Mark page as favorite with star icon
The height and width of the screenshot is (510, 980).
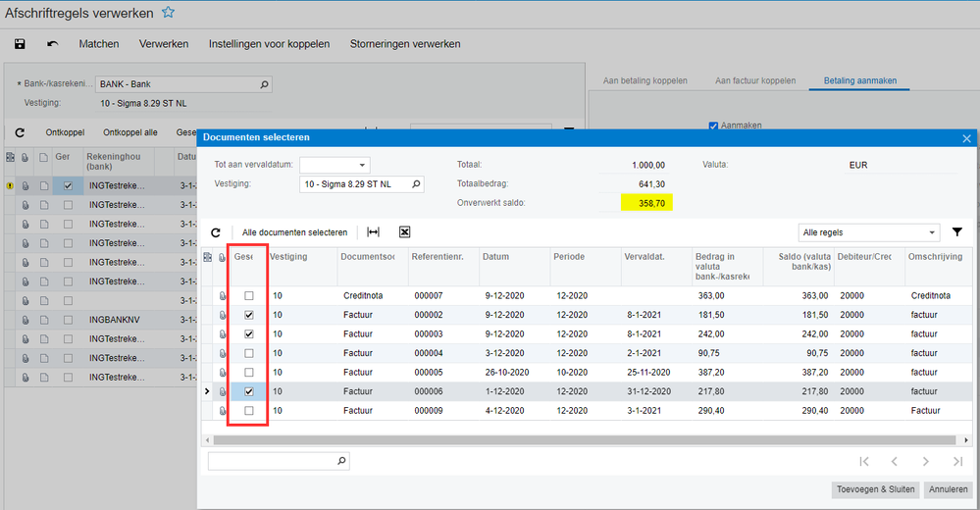[168, 13]
